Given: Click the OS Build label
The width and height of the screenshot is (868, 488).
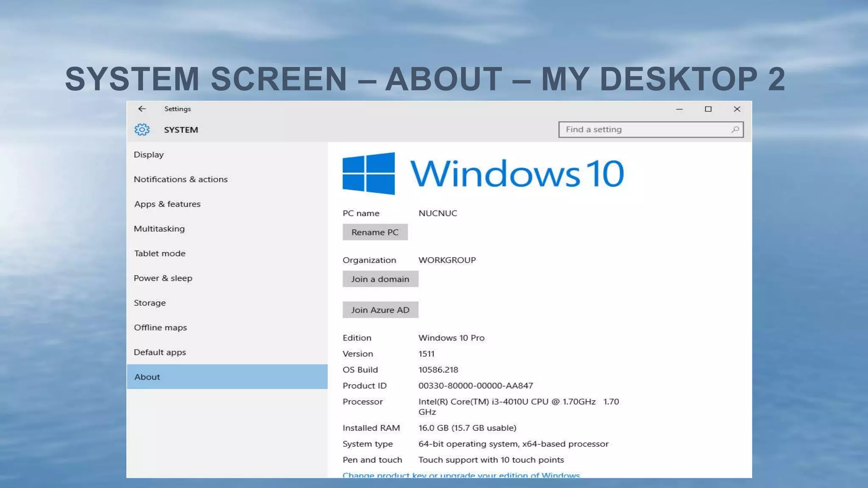Looking at the screenshot, I should [x=360, y=370].
